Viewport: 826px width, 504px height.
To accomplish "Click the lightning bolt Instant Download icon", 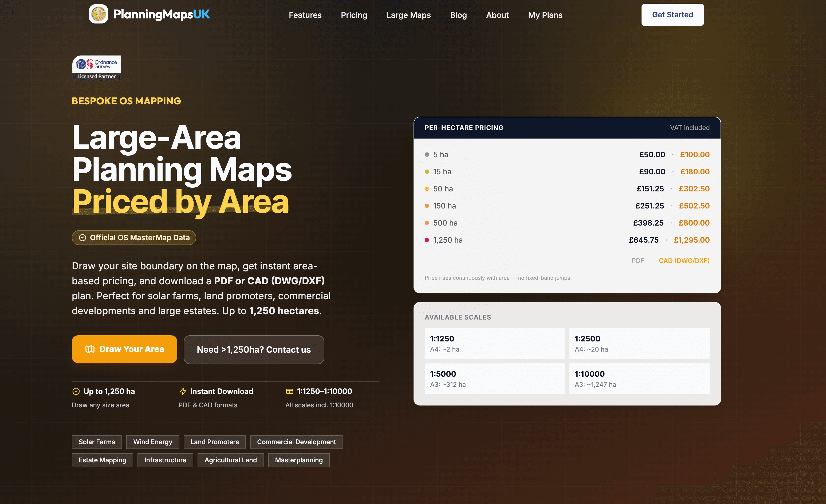I will [183, 391].
